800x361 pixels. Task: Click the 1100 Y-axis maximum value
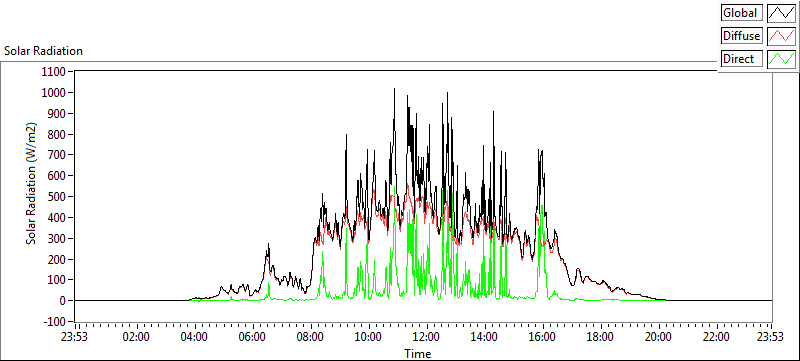pyautogui.click(x=59, y=72)
